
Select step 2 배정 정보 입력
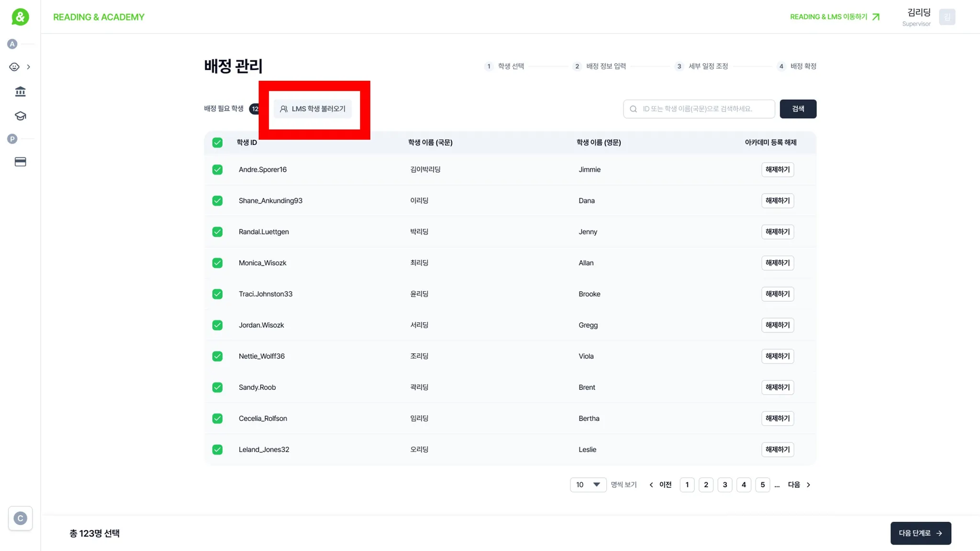click(x=600, y=66)
